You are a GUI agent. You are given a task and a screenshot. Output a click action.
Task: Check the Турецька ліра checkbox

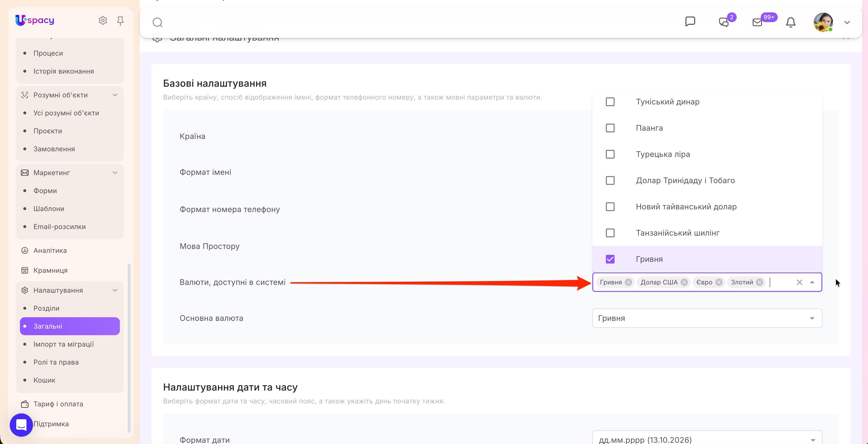pos(610,154)
